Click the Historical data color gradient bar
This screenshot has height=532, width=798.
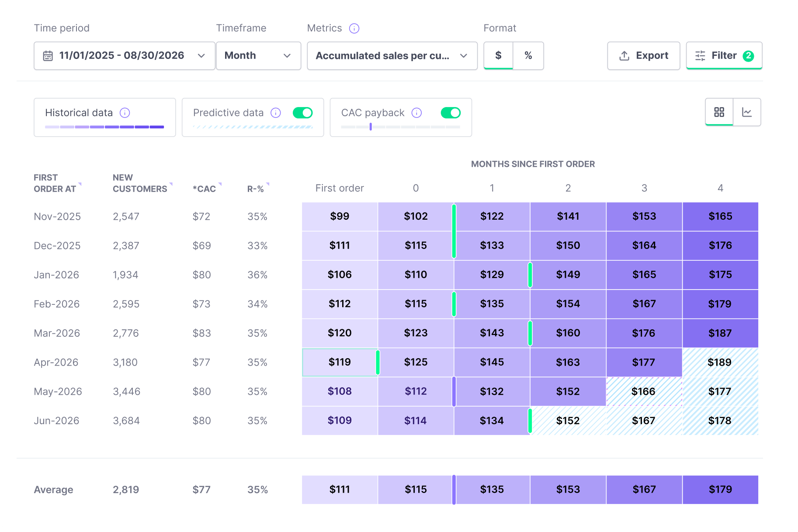pyautogui.click(x=104, y=127)
